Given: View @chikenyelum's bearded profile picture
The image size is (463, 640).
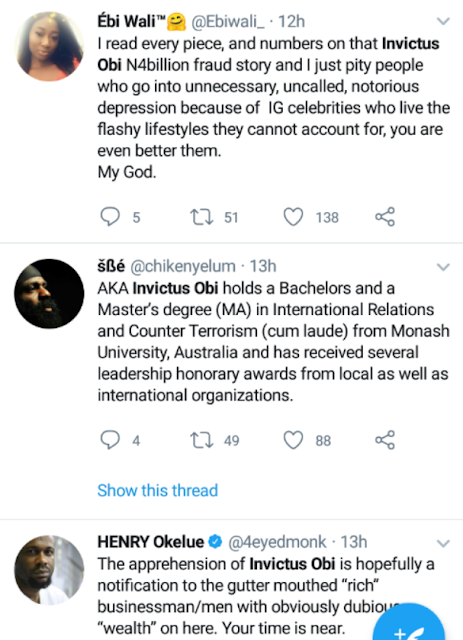Looking at the screenshot, I should click(49, 293).
